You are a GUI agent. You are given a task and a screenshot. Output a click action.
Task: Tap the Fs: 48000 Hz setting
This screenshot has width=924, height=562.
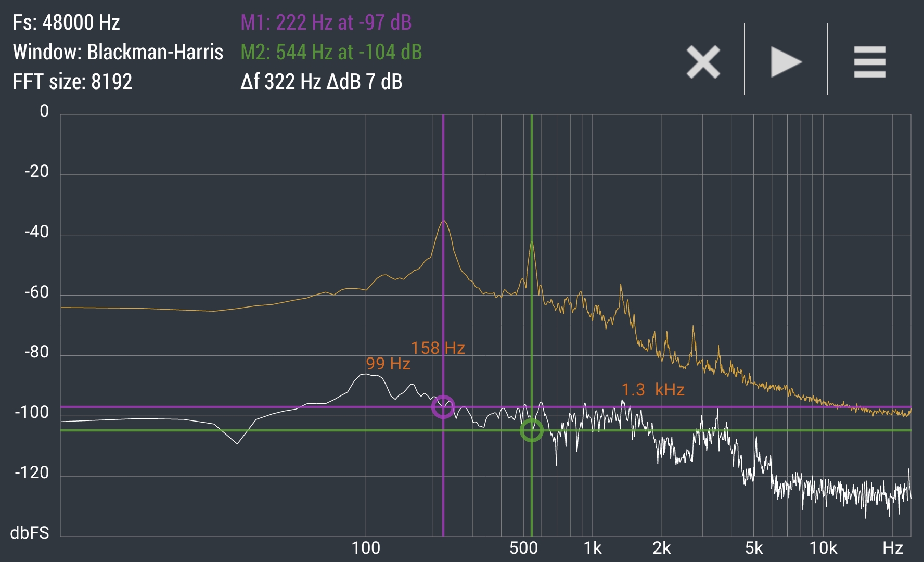(x=66, y=22)
